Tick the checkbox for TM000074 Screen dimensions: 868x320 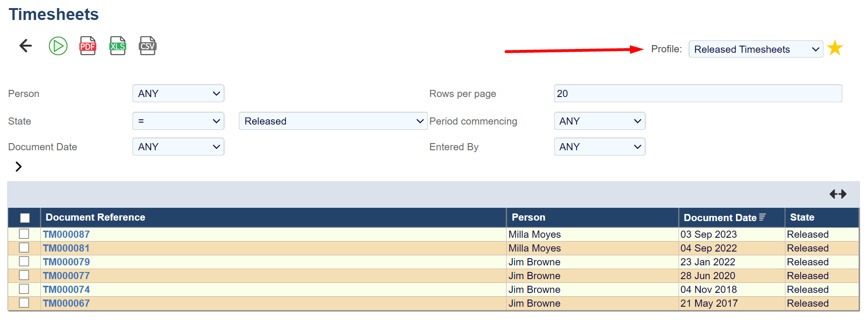24,289
